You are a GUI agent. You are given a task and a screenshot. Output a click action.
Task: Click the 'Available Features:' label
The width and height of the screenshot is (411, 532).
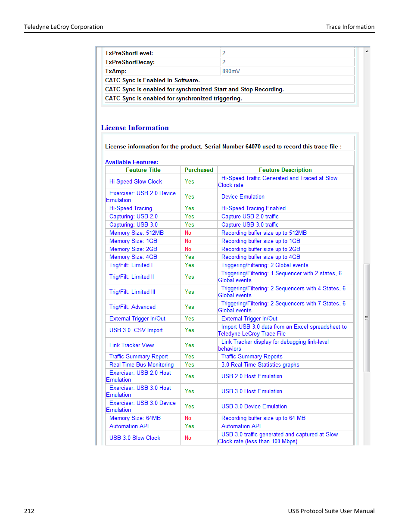131,162
